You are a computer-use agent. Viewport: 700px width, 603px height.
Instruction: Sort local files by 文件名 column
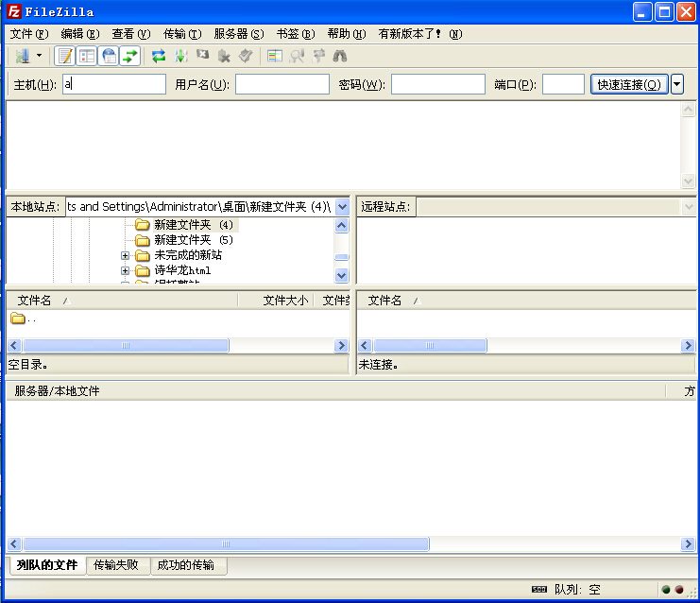pyautogui.click(x=122, y=301)
